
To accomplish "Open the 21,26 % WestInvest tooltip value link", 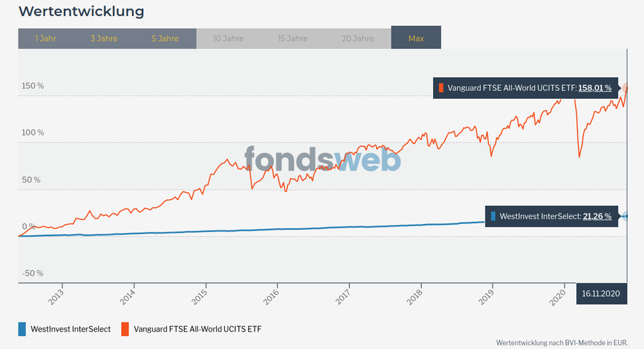I will pyautogui.click(x=597, y=216).
